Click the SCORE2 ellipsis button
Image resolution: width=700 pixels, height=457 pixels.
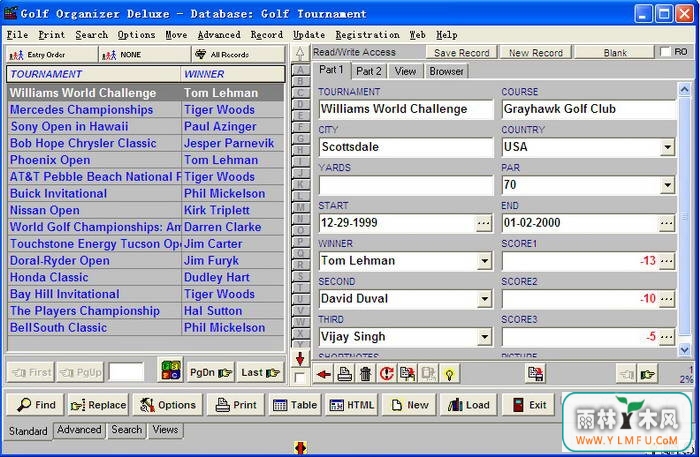(667, 299)
